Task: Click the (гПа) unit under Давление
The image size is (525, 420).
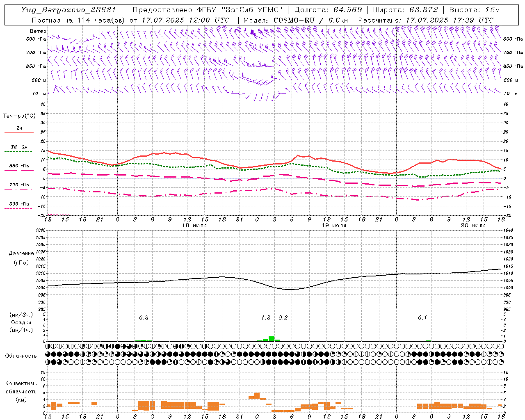Action: (x=21, y=263)
